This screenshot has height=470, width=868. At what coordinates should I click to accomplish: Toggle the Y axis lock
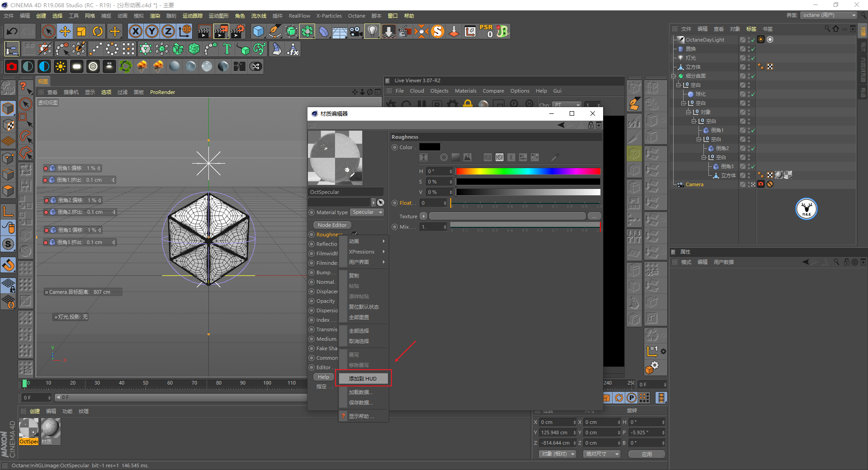pyautogui.click(x=151, y=31)
